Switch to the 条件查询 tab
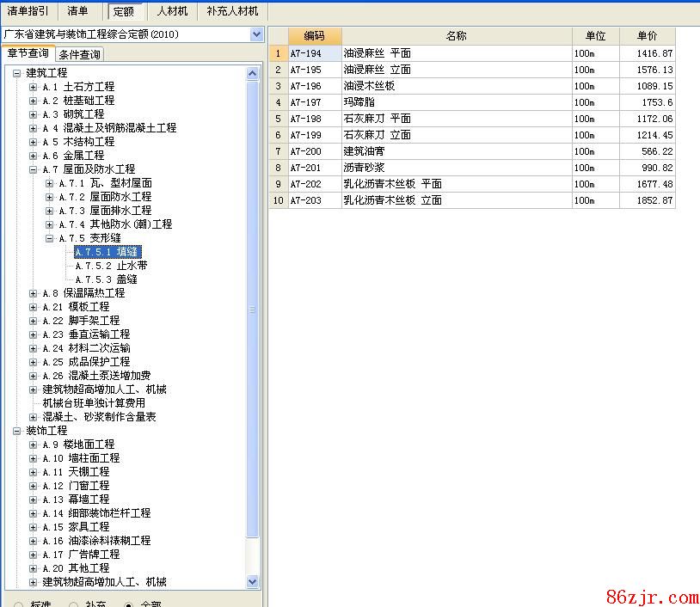Viewport: 700px width, 607px height. 79,55
